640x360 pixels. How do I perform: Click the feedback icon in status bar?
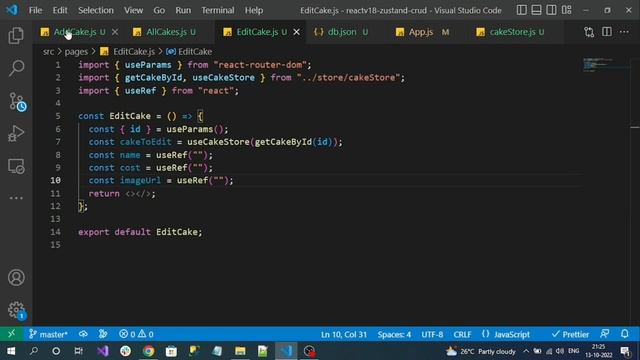click(605, 334)
